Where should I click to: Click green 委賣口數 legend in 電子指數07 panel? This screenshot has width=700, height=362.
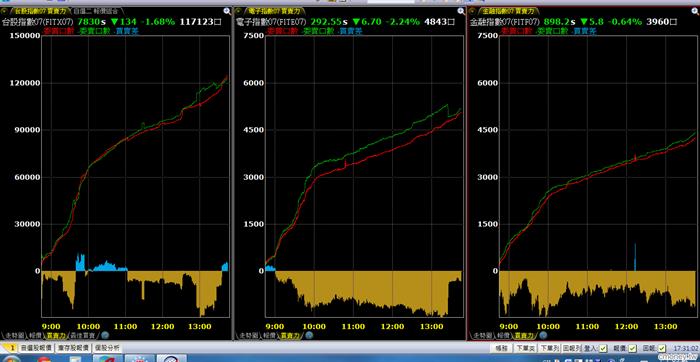pos(318,31)
